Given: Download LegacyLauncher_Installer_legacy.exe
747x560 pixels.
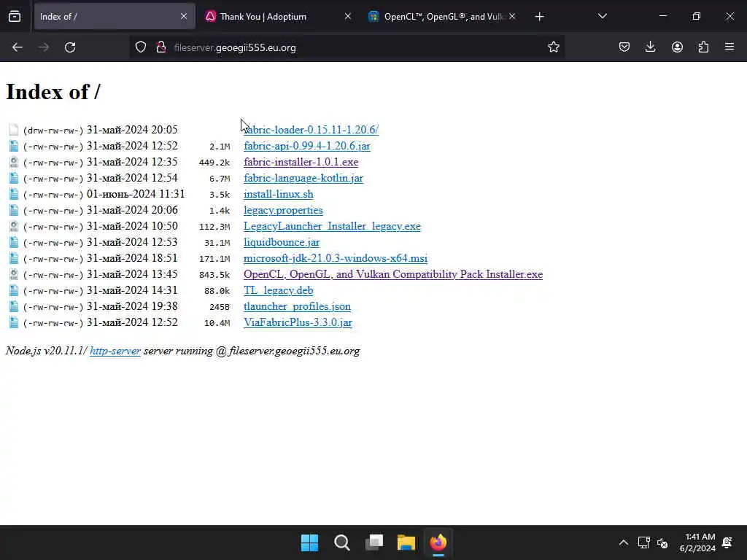Looking at the screenshot, I should 332,226.
